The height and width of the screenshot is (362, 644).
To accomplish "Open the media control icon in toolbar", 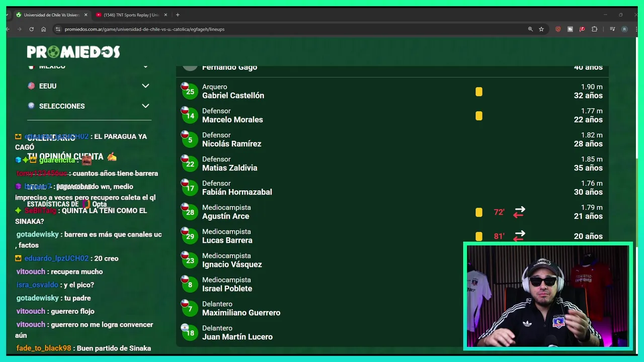I will 612,29.
